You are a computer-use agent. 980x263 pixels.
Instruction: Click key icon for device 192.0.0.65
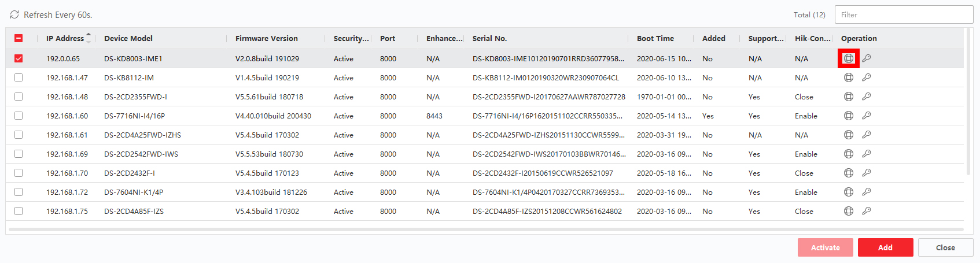click(x=866, y=58)
